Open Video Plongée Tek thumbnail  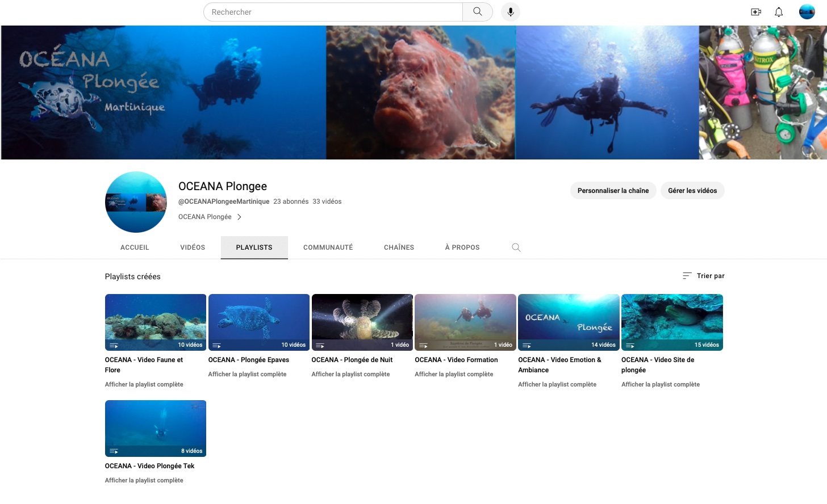pos(156,429)
